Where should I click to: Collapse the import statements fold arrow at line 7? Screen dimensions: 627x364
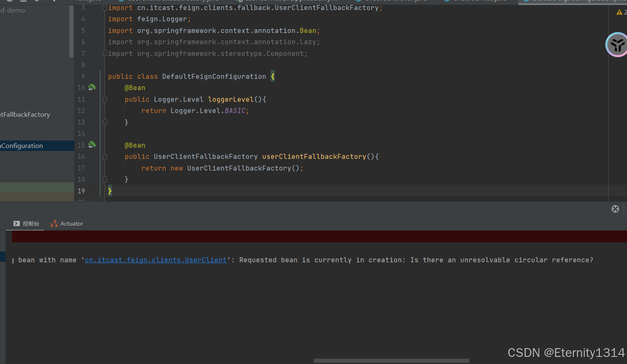(x=105, y=53)
